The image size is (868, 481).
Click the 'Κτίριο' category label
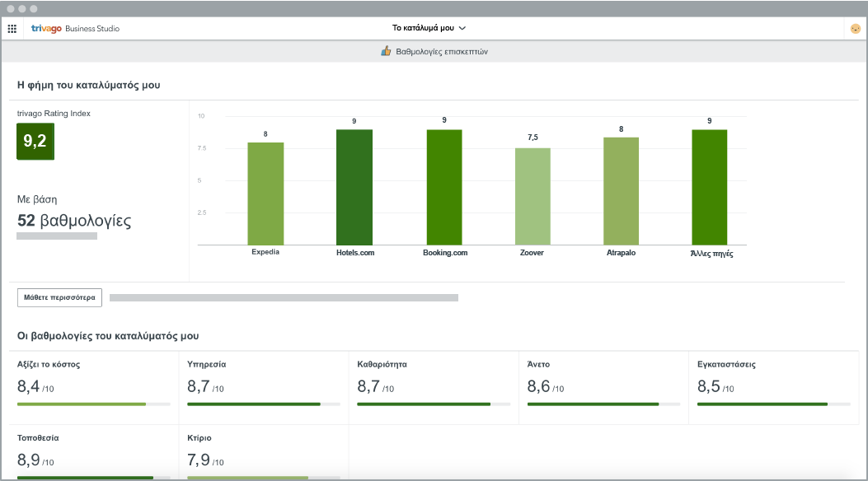click(x=199, y=438)
